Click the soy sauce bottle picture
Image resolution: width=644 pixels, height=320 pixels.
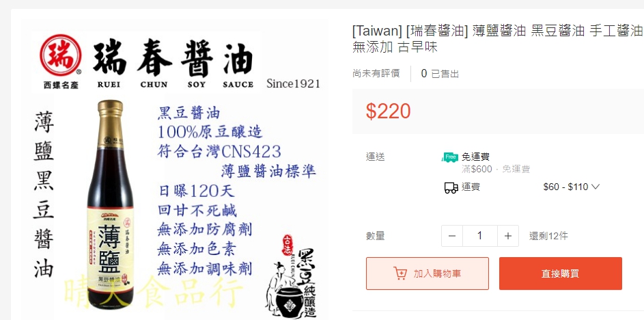click(110, 204)
